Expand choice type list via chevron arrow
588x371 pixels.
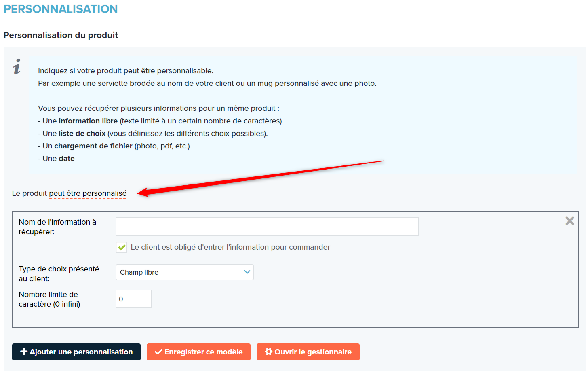coord(247,272)
